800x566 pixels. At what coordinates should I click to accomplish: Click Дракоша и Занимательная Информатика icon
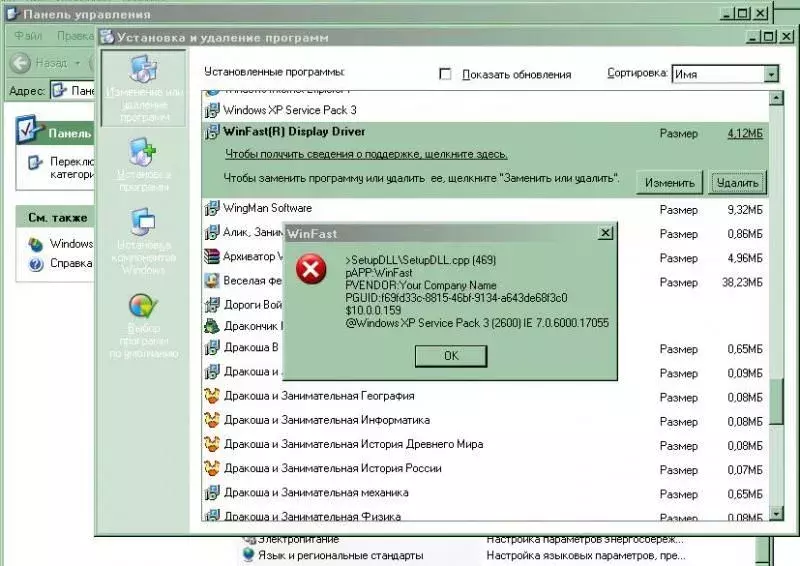tap(212, 420)
